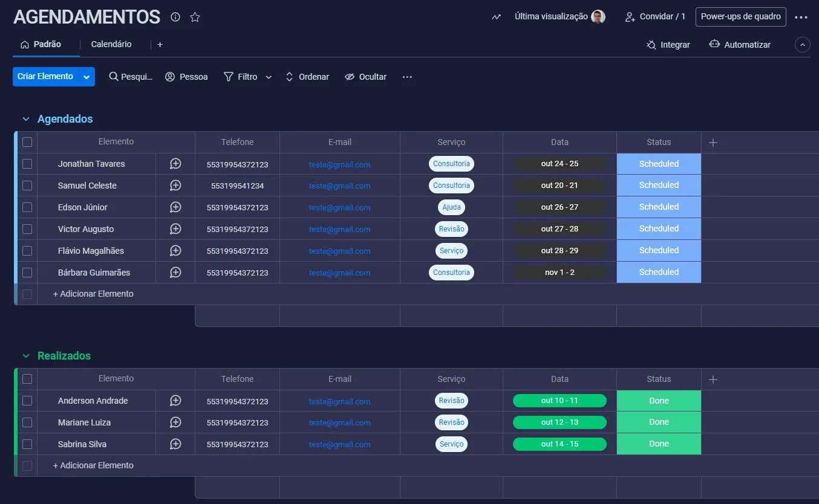Open the conversation bubble for Flávio Magalhães
This screenshot has width=819, height=504.
[x=175, y=251]
